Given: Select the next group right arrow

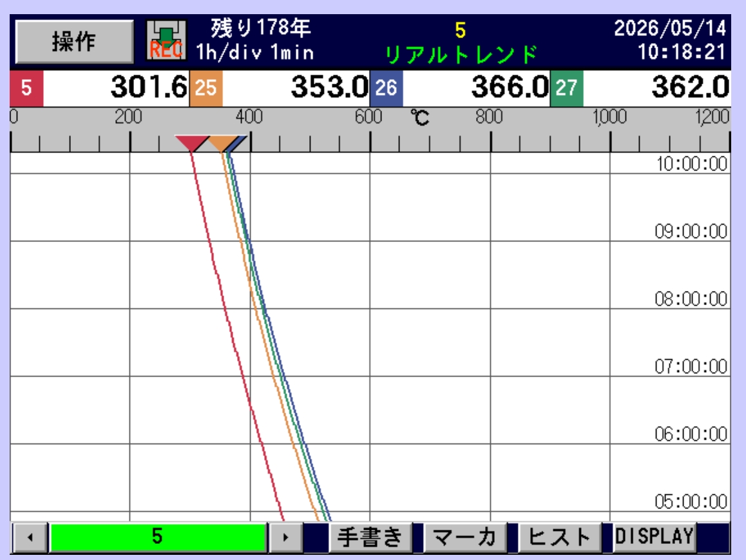Looking at the screenshot, I should coord(285,537).
